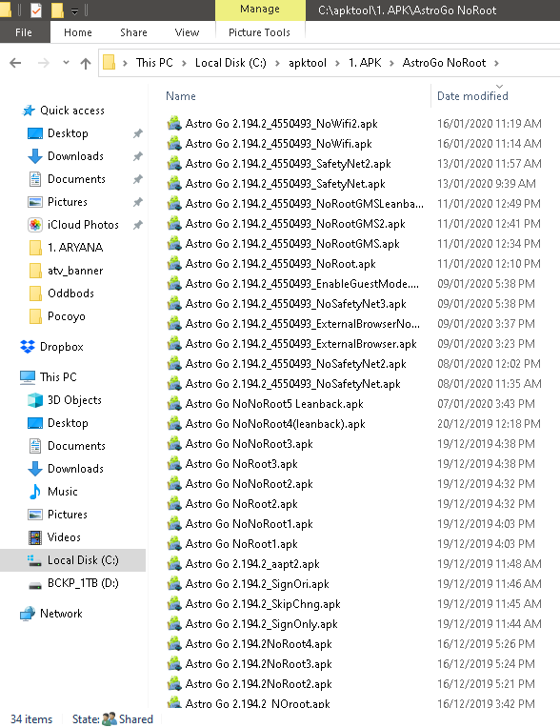Open Desktop under Quick access
Image resolution: width=560 pixels, height=728 pixels.
pyautogui.click(x=68, y=133)
